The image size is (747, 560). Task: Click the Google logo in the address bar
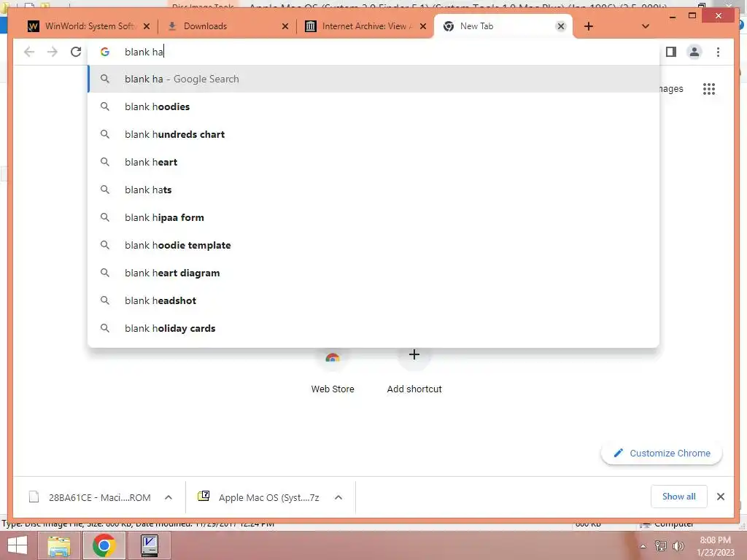[x=105, y=52]
